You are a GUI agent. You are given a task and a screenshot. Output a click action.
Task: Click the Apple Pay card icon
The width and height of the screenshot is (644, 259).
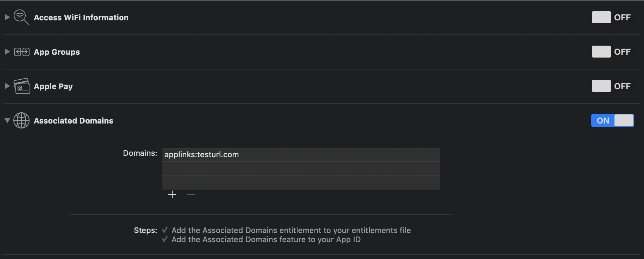21,86
